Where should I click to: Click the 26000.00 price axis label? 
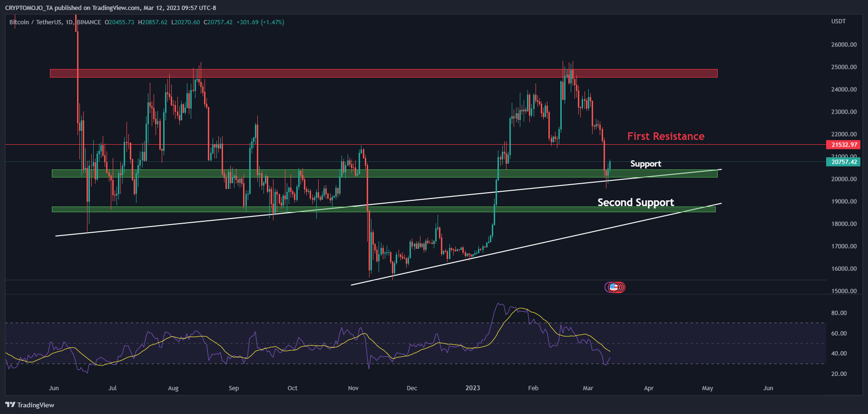(844, 45)
